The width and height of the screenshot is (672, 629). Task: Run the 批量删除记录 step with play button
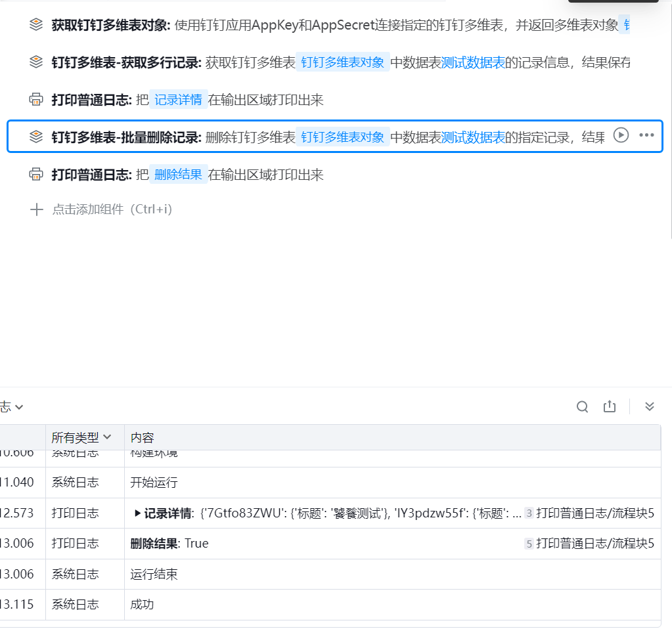click(621, 135)
